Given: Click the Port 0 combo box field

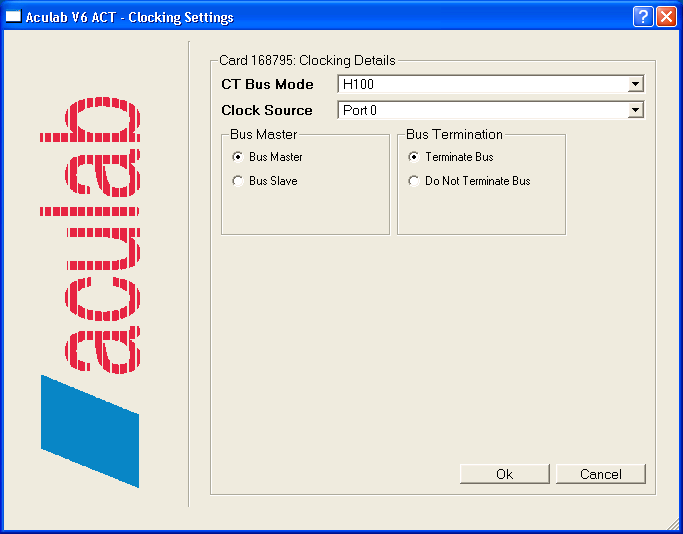Looking at the screenshot, I should (x=491, y=110).
